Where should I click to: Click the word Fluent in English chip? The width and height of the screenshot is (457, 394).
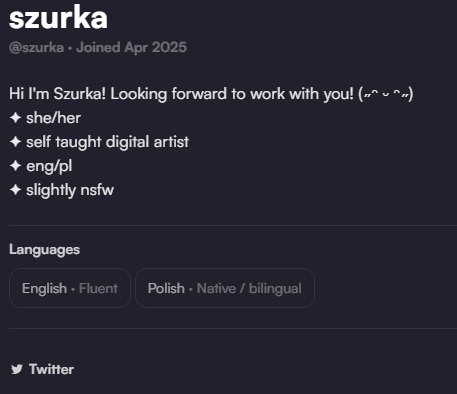pyautogui.click(x=98, y=288)
